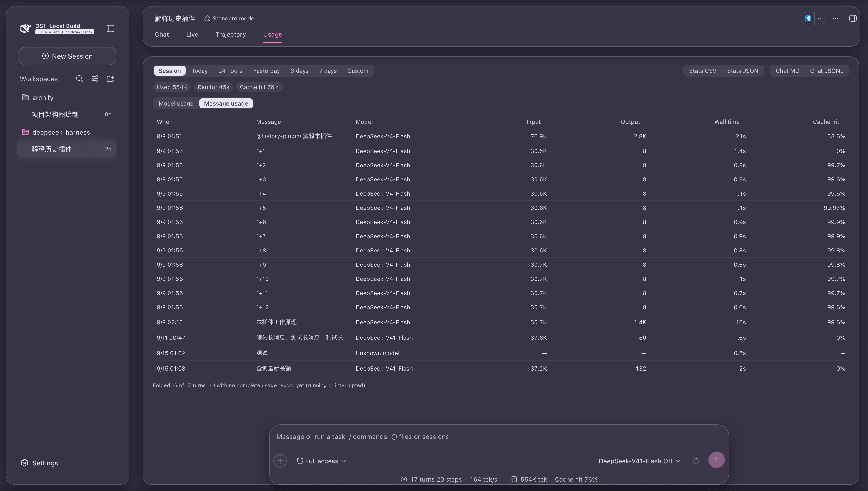The image size is (868, 491).
Task: Click the 查询最新余额 message row
Action: pos(501,368)
